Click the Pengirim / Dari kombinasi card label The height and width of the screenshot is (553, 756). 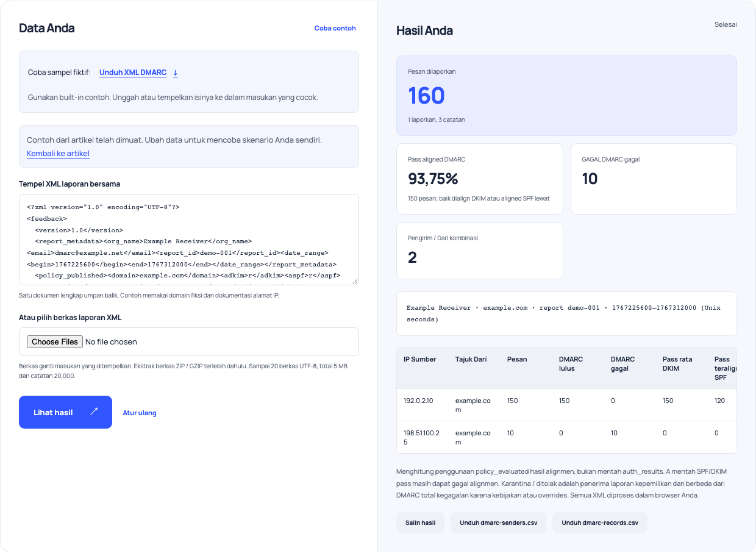pos(443,238)
